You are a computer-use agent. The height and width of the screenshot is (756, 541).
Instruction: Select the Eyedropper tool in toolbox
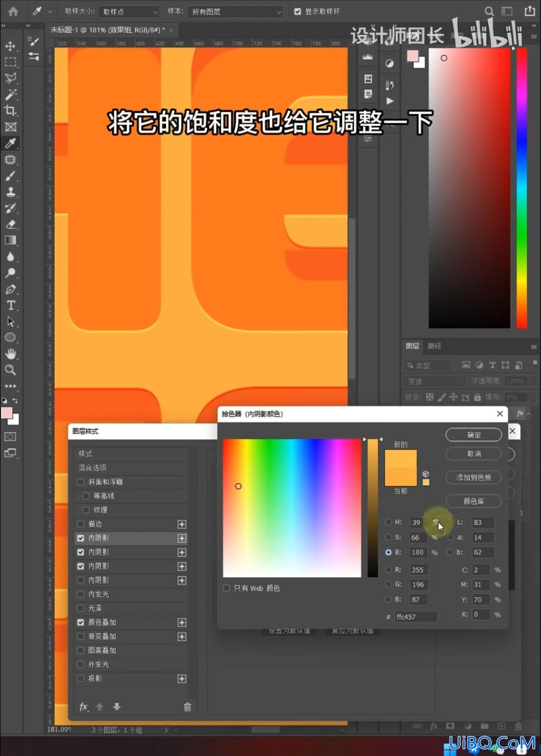[x=10, y=143]
